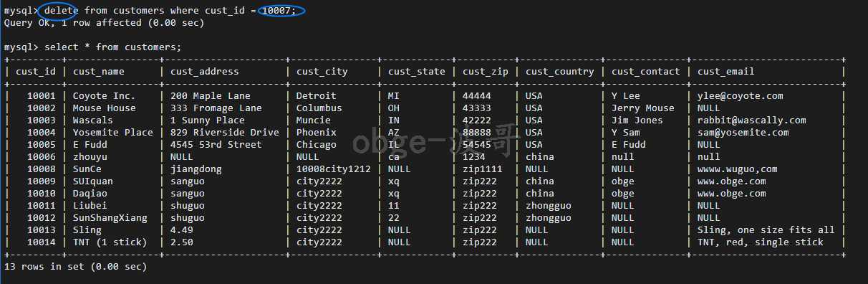The width and height of the screenshot is (868, 284).
Task: Select the customer name SunCe
Action: tap(87, 169)
